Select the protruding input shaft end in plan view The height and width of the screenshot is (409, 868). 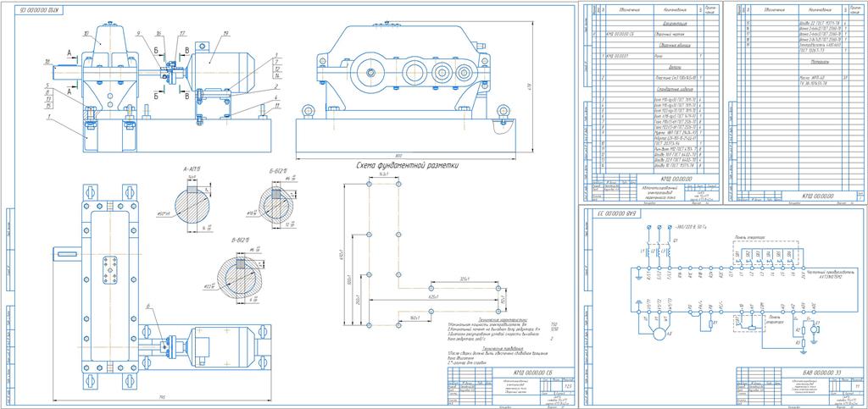[68, 253]
